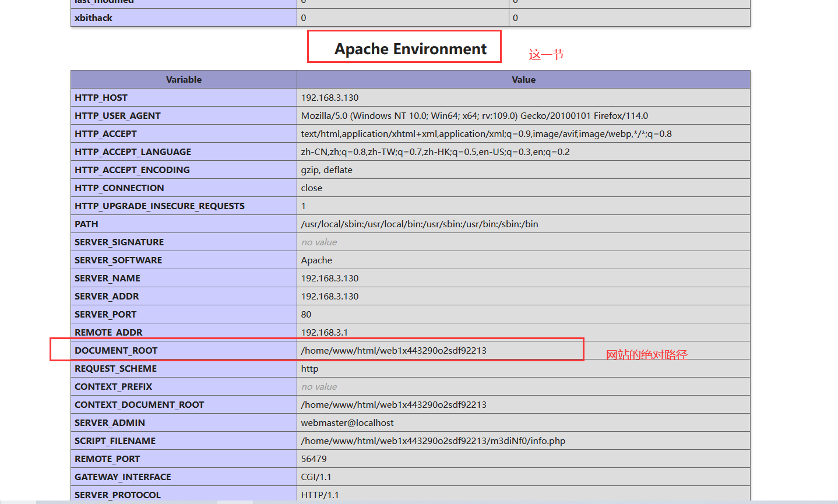Viewport: 838px width, 504px height.
Task: Click the HTTP/1.1 protocol value
Action: tap(320, 495)
